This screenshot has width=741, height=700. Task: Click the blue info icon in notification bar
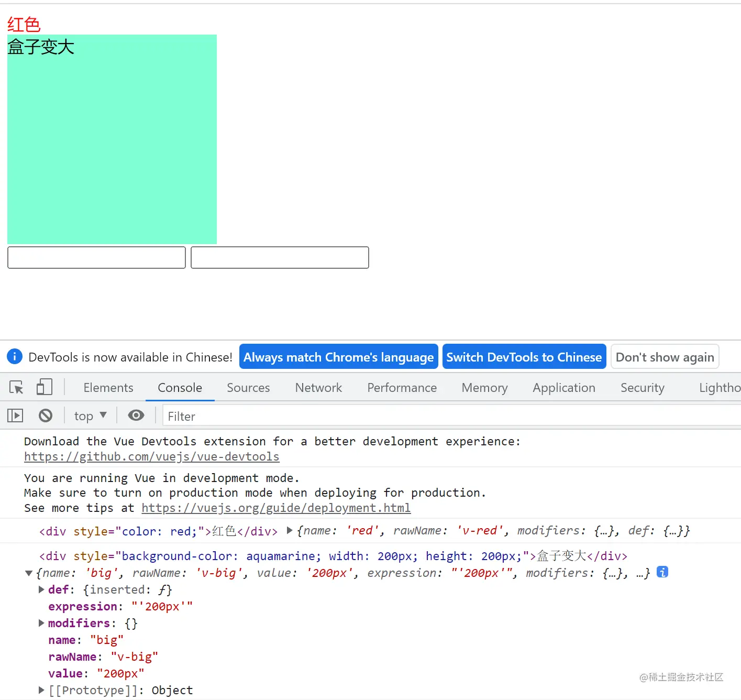pos(15,356)
